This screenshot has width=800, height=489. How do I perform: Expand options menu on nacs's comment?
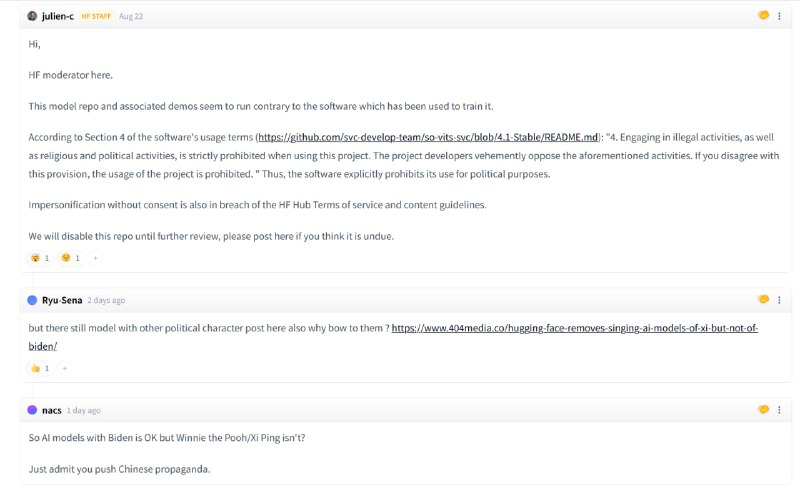coord(779,409)
